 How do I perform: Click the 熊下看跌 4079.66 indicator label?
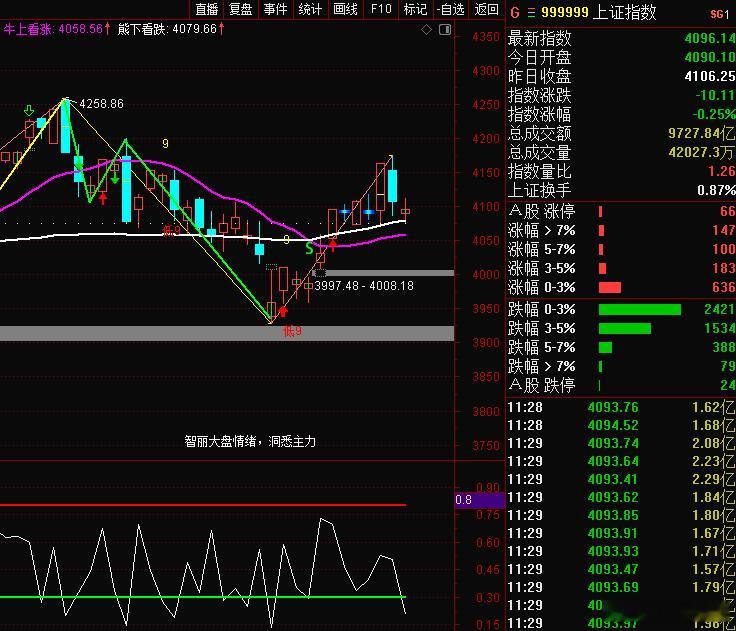pos(171,29)
